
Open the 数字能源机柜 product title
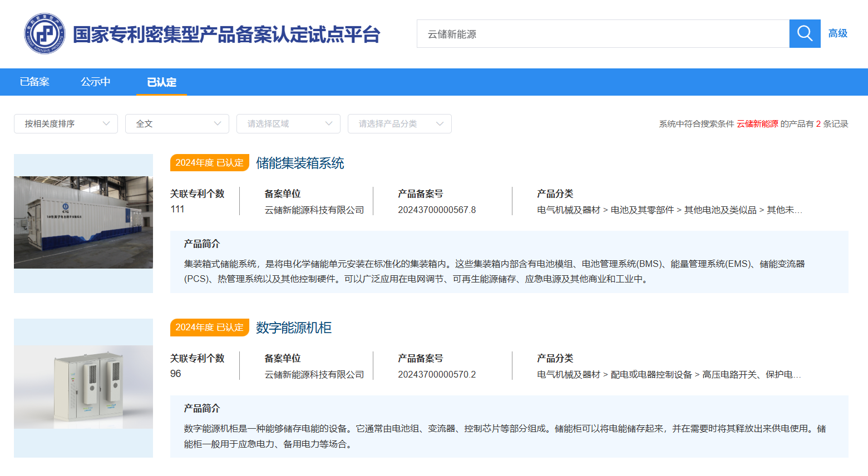(x=294, y=328)
